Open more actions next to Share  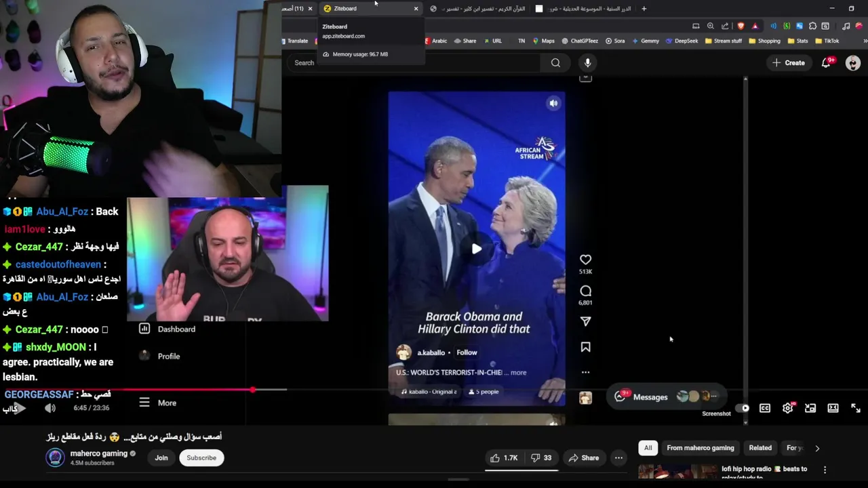click(618, 457)
